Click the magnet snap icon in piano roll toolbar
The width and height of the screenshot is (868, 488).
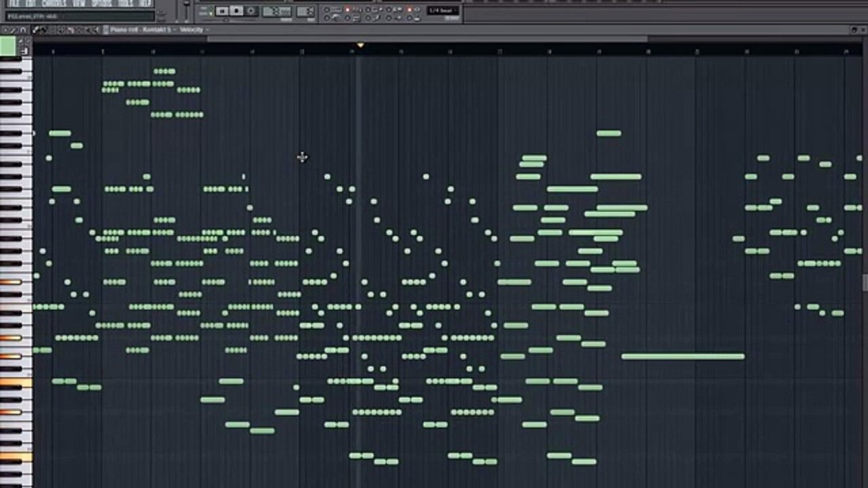(23, 30)
